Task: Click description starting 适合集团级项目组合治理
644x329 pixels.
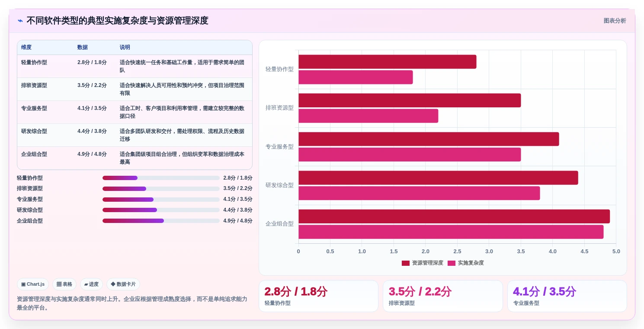Action: (182, 158)
